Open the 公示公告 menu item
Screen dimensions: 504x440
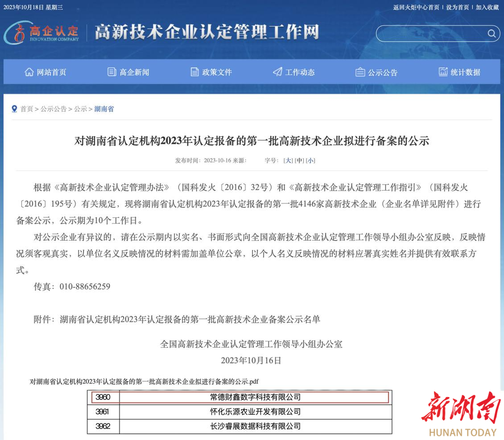pyautogui.click(x=377, y=72)
